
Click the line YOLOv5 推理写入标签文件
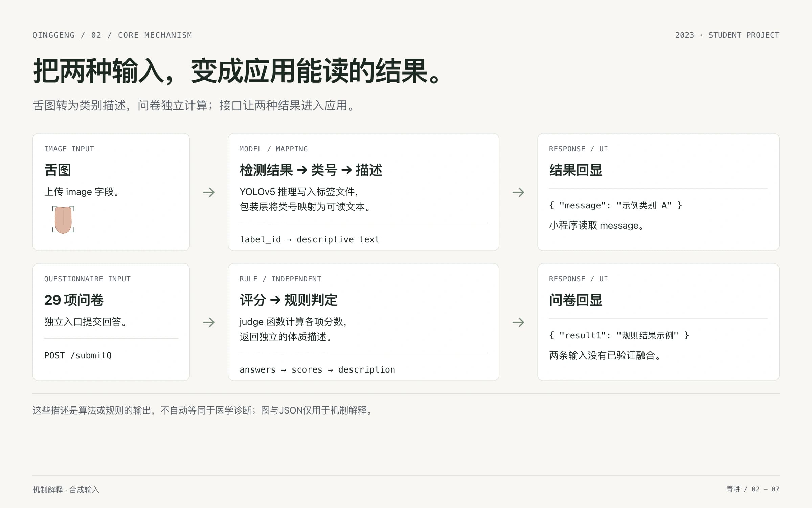(299, 192)
